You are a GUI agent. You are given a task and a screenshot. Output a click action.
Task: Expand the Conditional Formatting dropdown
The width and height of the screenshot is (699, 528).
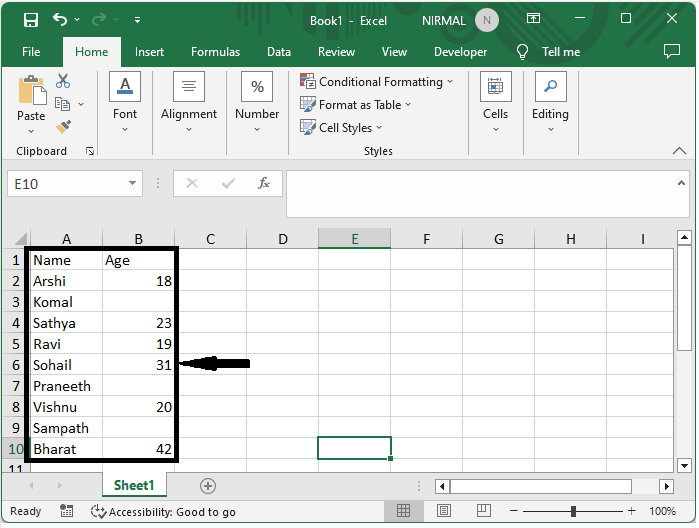[377, 82]
